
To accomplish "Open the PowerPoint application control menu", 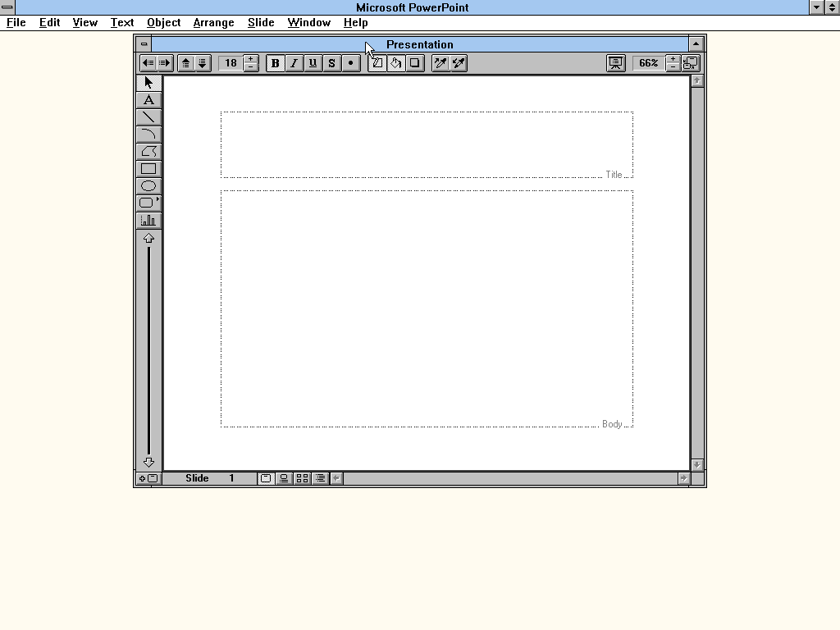I will [7, 7].
